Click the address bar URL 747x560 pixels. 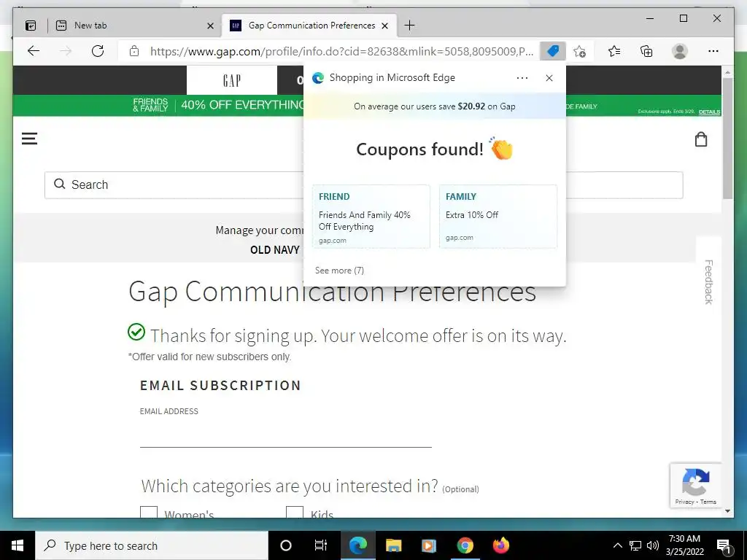341,51
